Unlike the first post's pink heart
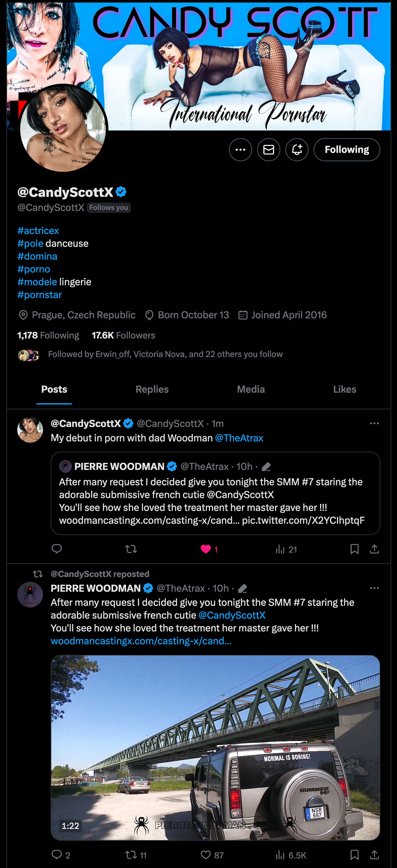The width and height of the screenshot is (397, 868). point(206,549)
